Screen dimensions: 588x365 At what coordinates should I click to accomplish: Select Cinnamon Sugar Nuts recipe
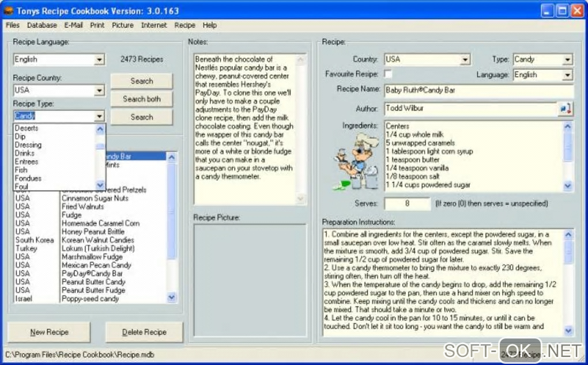coord(95,198)
